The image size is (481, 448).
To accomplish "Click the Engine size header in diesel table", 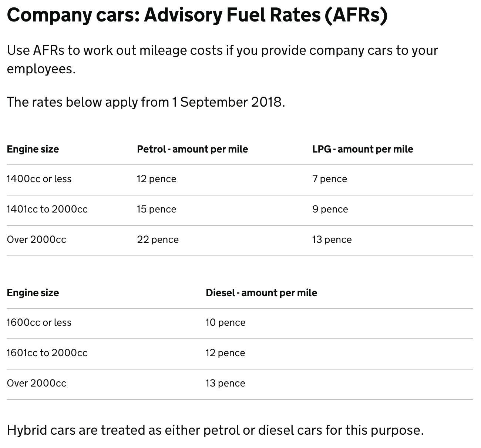I will pos(33,293).
